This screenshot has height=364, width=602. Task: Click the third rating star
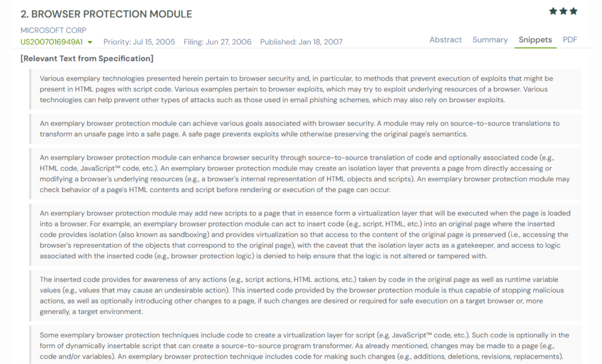[x=573, y=11]
